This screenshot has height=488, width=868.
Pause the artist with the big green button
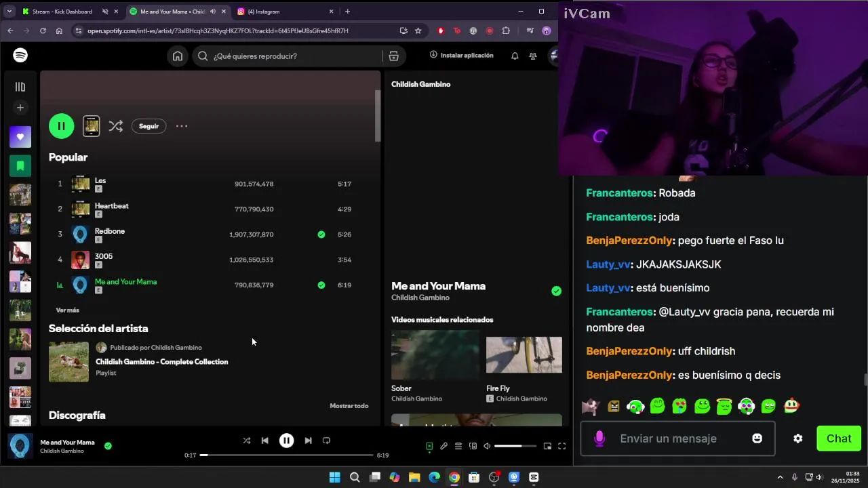pos(61,126)
